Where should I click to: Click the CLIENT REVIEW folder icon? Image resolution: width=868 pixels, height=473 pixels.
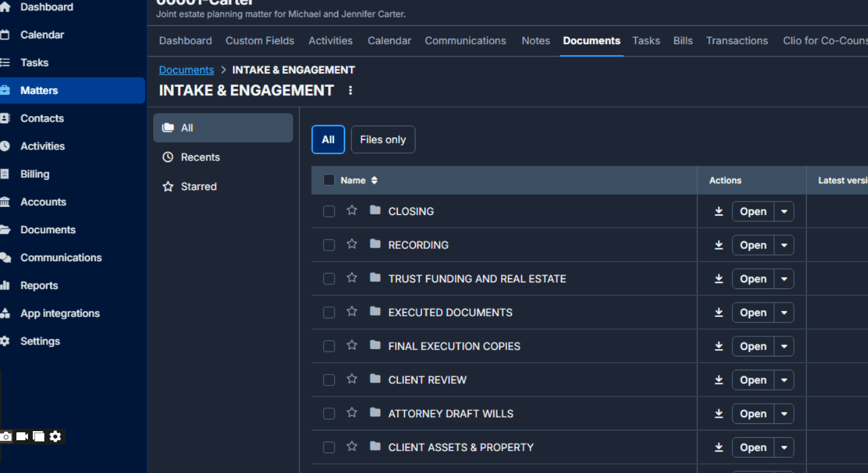coord(375,379)
